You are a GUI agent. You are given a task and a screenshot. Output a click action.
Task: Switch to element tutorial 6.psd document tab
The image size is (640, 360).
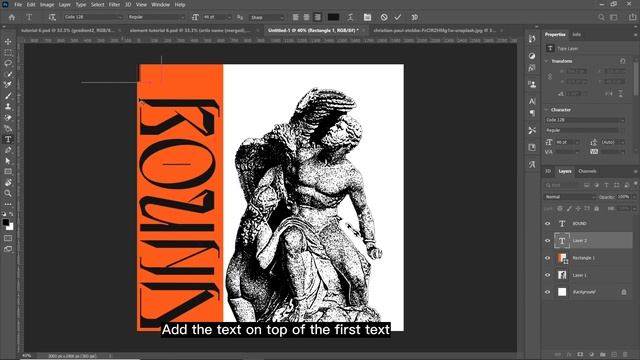click(x=190, y=30)
